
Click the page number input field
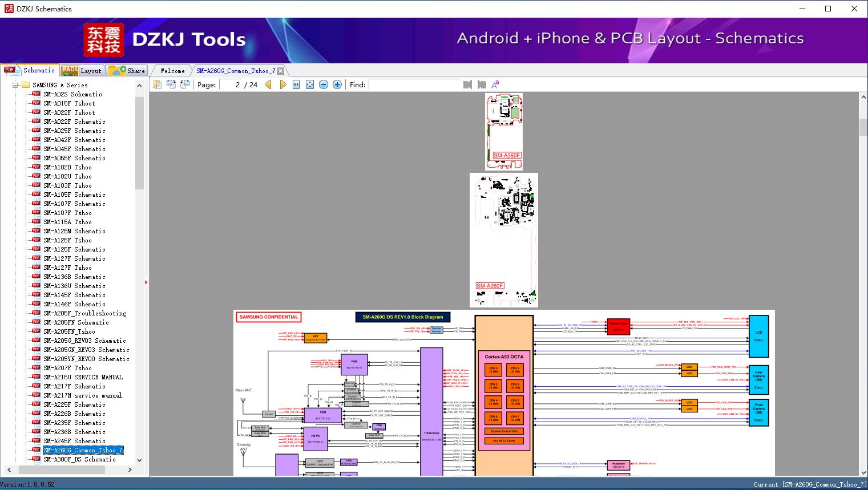point(231,84)
